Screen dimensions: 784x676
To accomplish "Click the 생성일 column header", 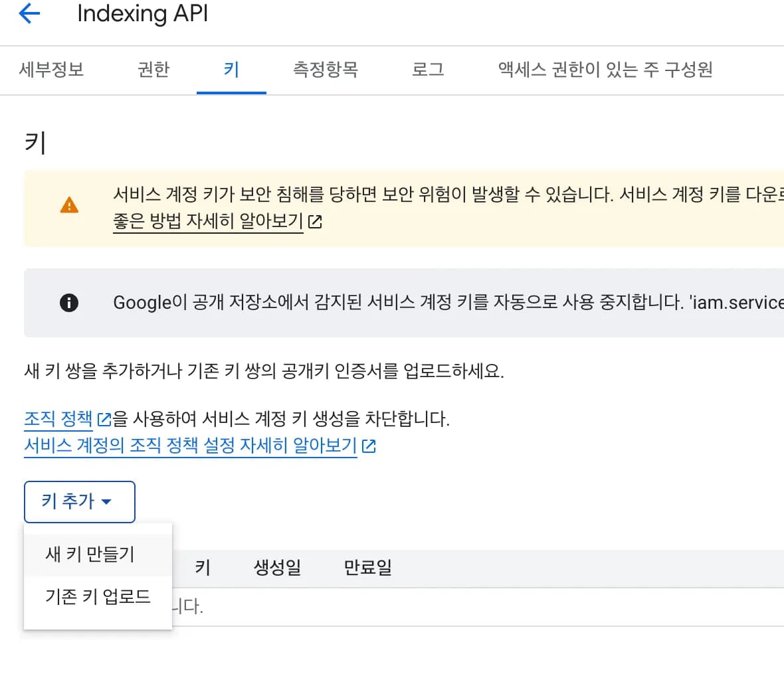I will coord(276,567).
